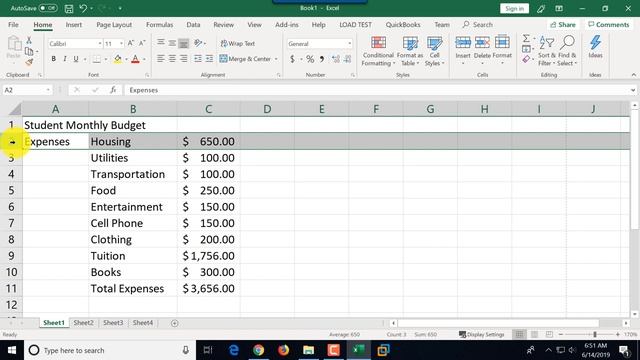Open the Font Color dropdown arrow

(x=144, y=59)
